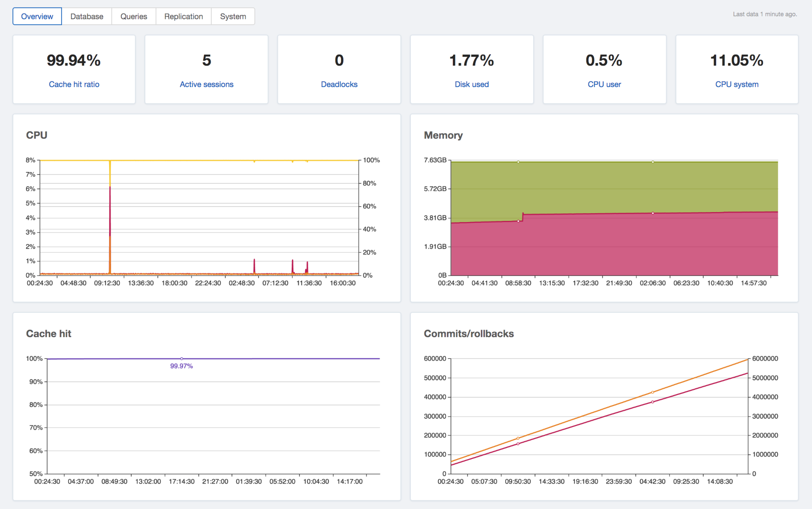Open the Queries tab

coord(133,16)
